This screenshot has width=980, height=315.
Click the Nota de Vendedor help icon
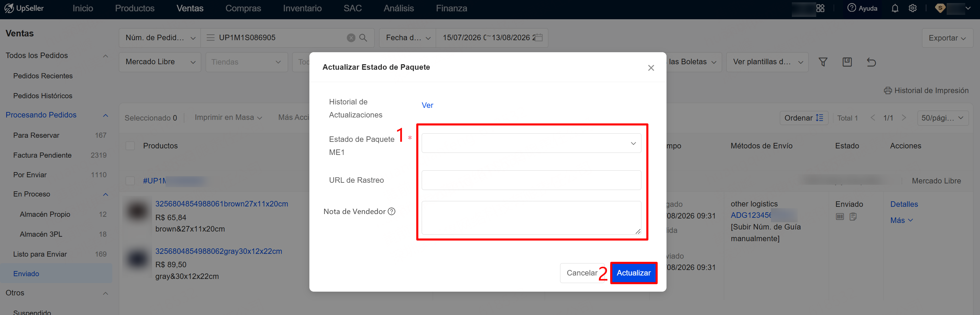(391, 212)
